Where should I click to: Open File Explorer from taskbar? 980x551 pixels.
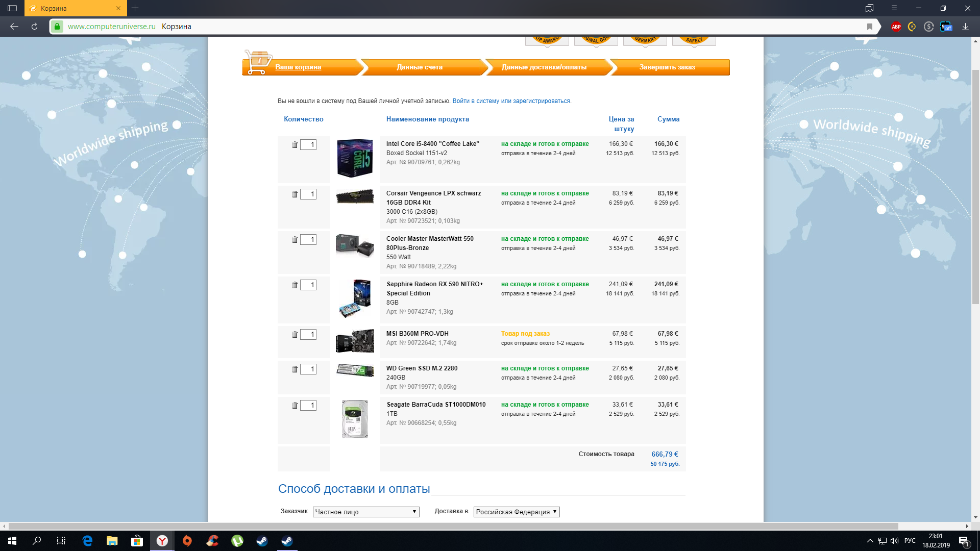point(112,541)
